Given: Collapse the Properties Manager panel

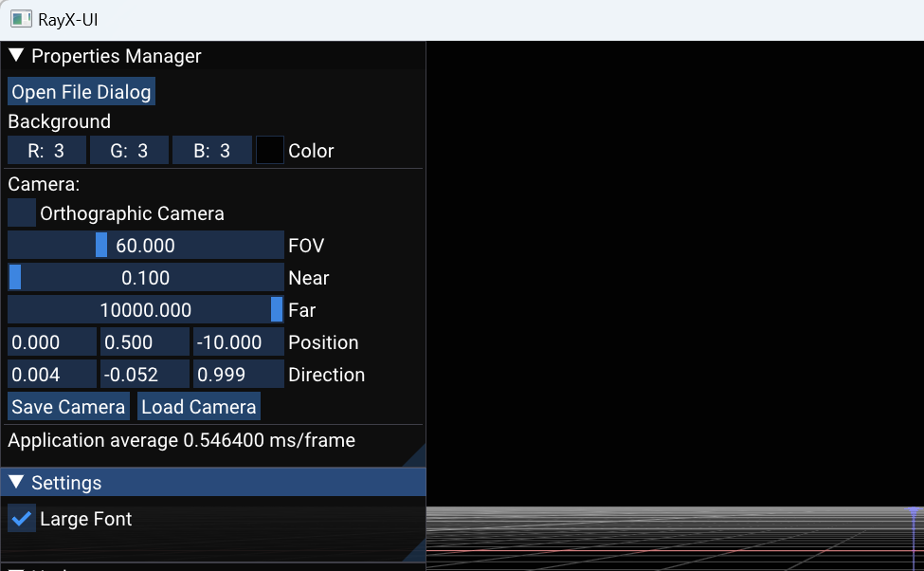Looking at the screenshot, I should (16, 56).
